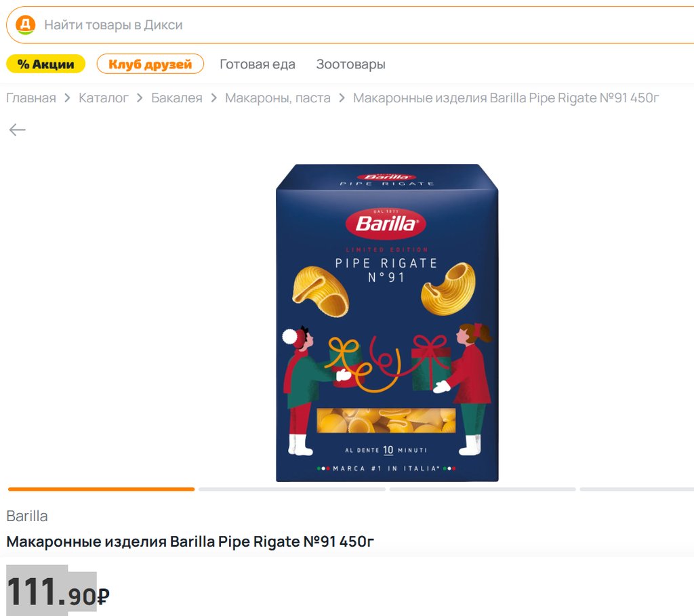Image resolution: width=694 pixels, height=616 pixels.
Task: Open the Клуб друзей section
Action: 150,64
